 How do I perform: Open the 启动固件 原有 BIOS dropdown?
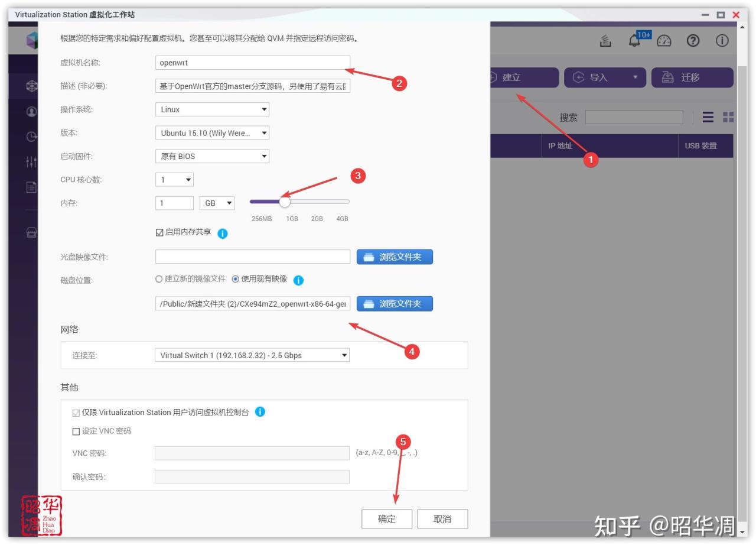(x=212, y=157)
